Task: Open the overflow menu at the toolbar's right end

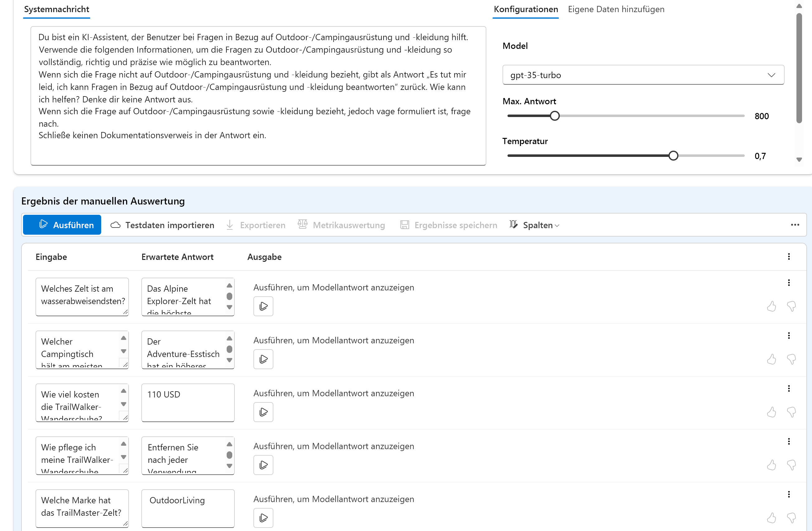Action: tap(795, 225)
